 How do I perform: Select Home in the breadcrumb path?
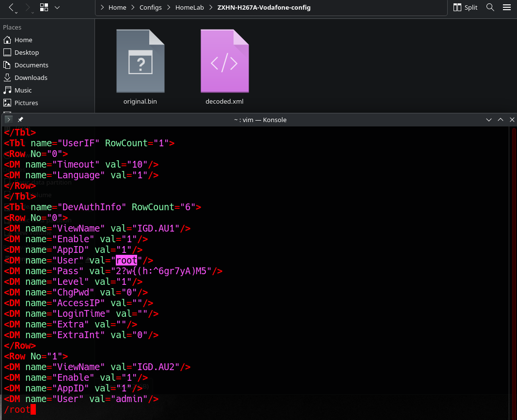117,8
